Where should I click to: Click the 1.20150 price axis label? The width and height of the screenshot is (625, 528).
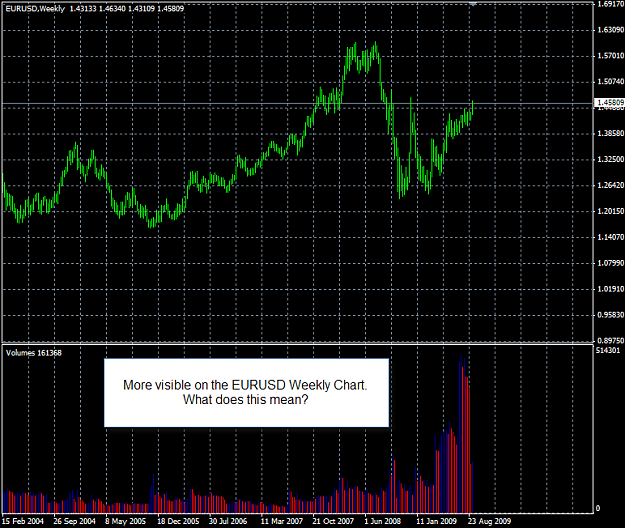tap(610, 211)
